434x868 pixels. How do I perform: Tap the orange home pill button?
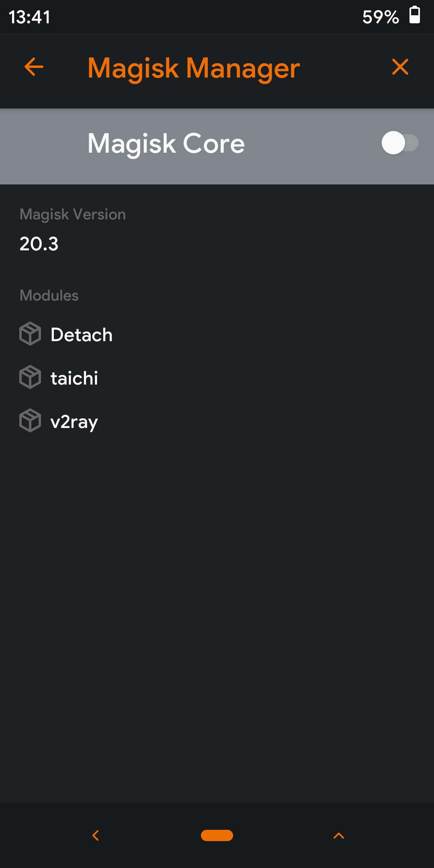pos(217,835)
